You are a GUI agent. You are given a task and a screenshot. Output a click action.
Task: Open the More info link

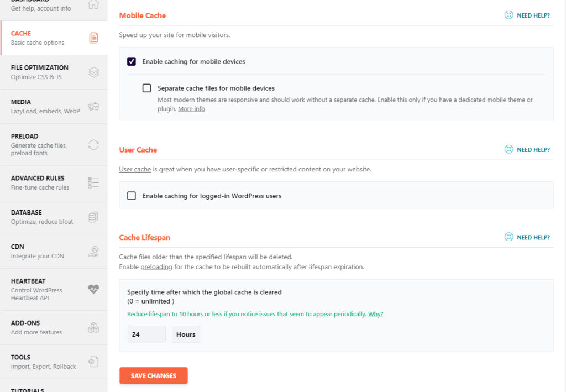point(191,109)
